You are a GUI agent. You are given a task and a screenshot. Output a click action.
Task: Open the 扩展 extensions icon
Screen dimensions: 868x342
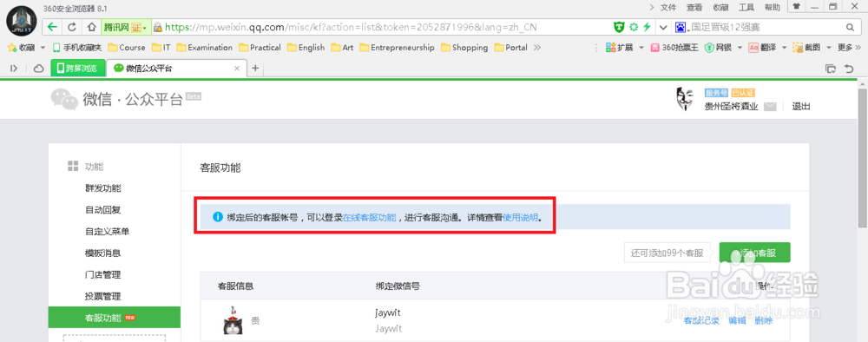620,48
